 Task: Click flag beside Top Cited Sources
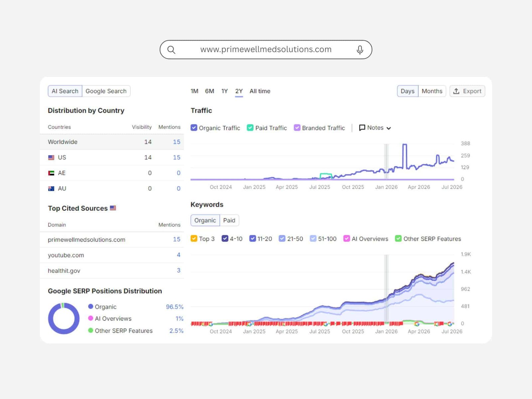pyautogui.click(x=113, y=208)
